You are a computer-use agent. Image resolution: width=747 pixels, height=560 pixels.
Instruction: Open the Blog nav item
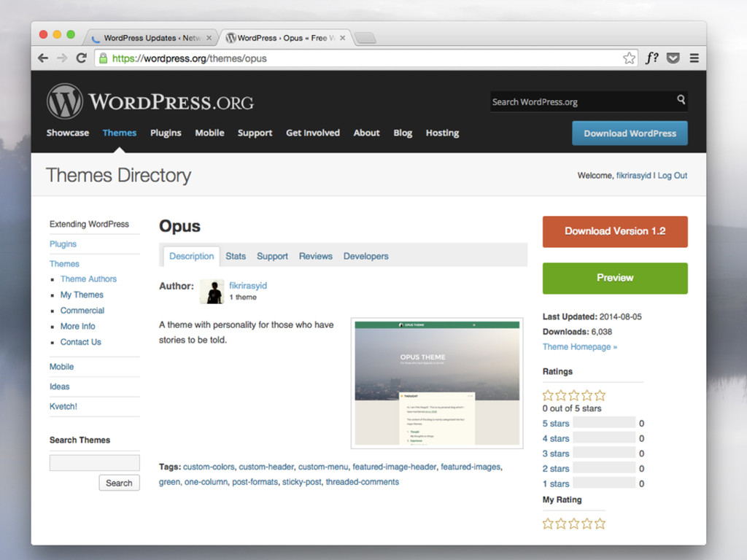pyautogui.click(x=403, y=133)
